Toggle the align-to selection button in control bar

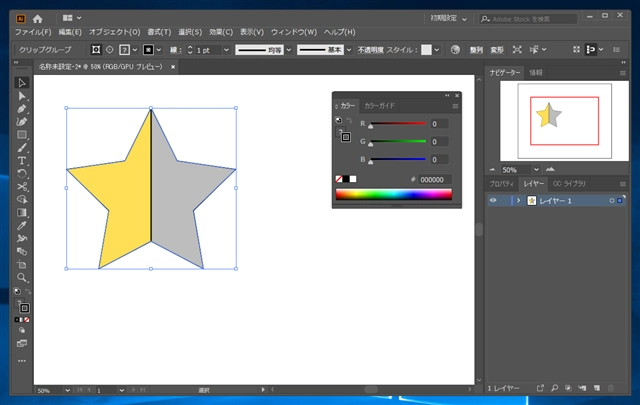click(x=591, y=50)
